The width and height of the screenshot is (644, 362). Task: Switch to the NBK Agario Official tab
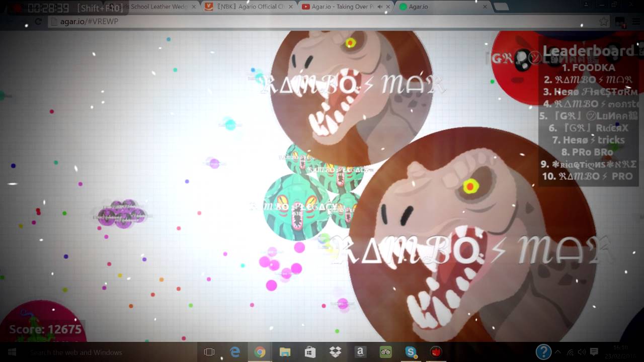pos(247,7)
